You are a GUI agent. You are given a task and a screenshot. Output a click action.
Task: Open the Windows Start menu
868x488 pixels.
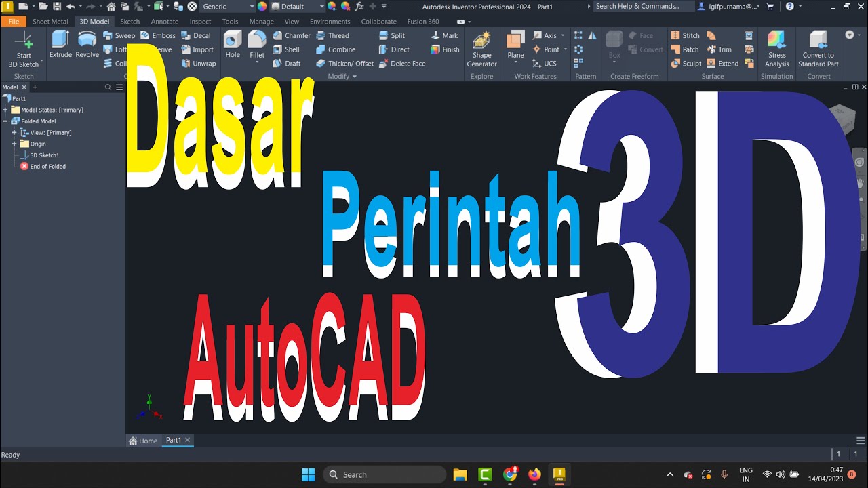click(x=308, y=474)
